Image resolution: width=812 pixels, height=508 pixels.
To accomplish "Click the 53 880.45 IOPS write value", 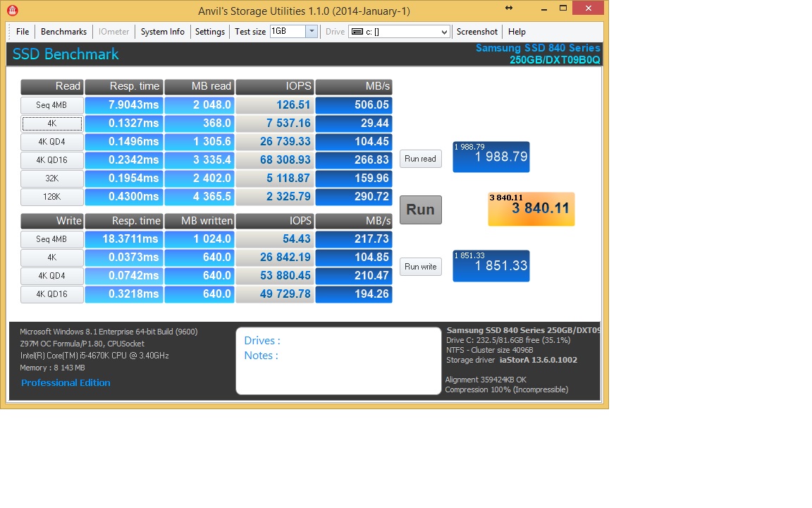I will tap(274, 276).
